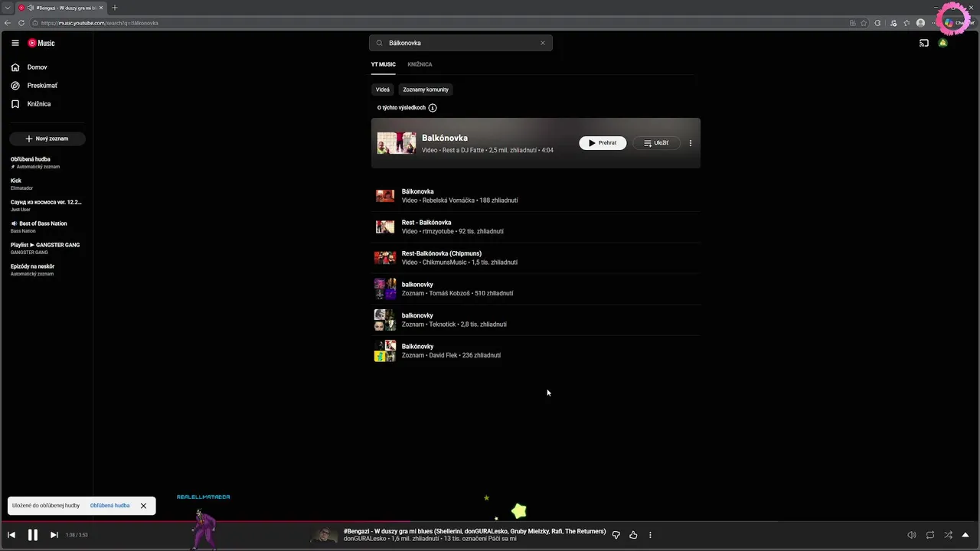The image size is (980, 551).
Task: Open the browser profile icon
Action: [920, 23]
